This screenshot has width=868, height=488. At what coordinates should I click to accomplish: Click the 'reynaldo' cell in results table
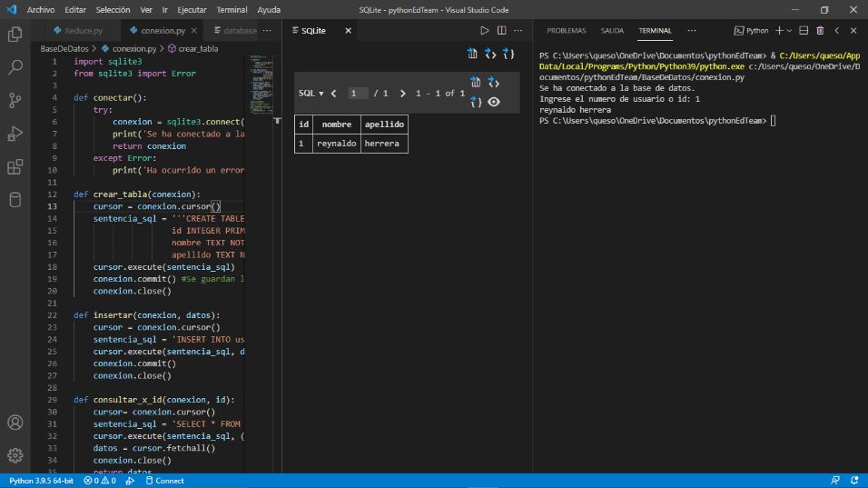pos(337,144)
